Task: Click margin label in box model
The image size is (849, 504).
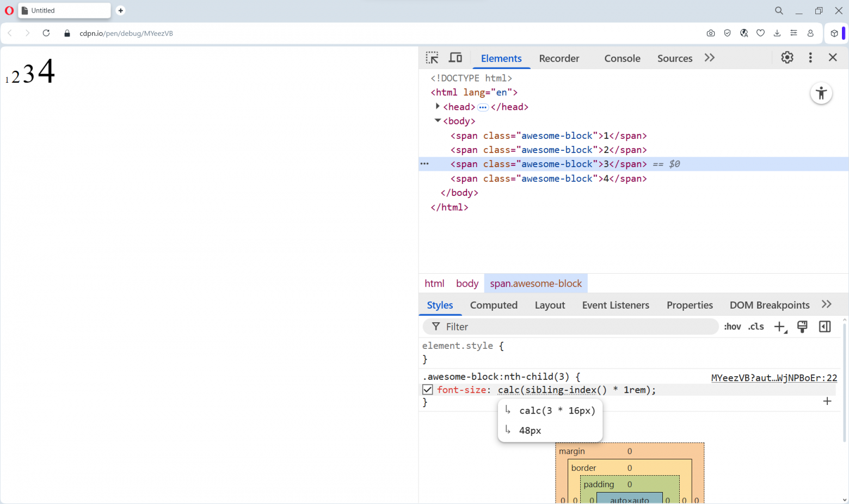Action: (571, 451)
